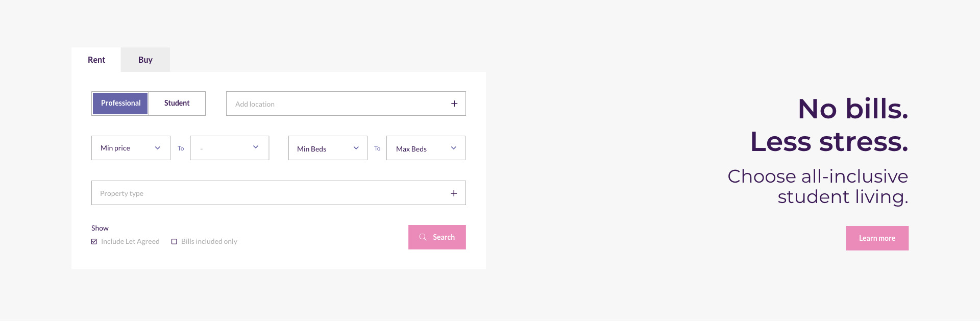Click the plus icon in the Add location field
The height and width of the screenshot is (328, 980).
(454, 103)
